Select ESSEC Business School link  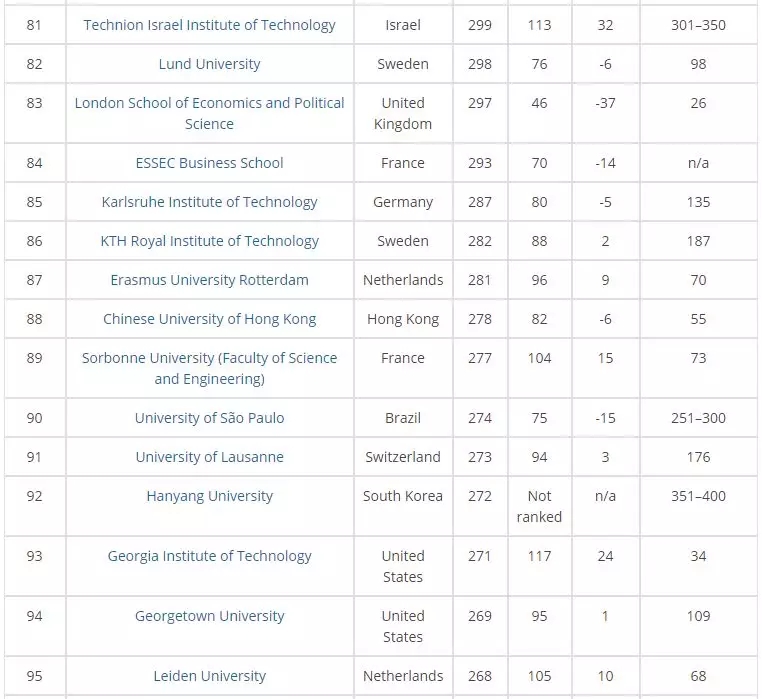coord(209,163)
